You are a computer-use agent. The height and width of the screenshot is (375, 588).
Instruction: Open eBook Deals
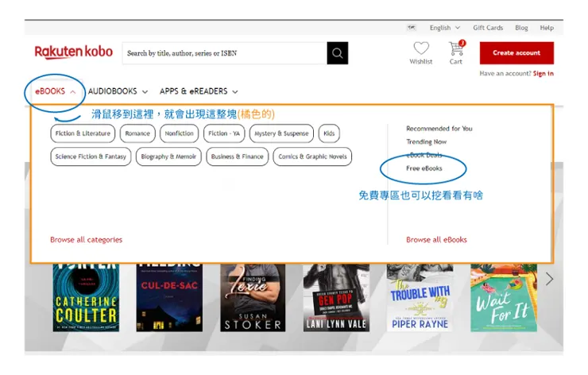[424, 155]
